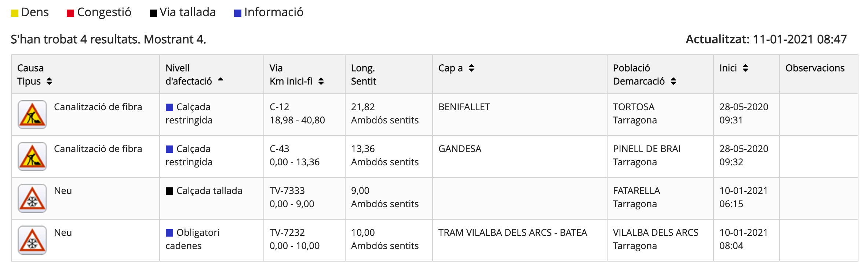Click roadworks icon in the C-43 row
The width and height of the screenshot is (868, 277).
32,157
